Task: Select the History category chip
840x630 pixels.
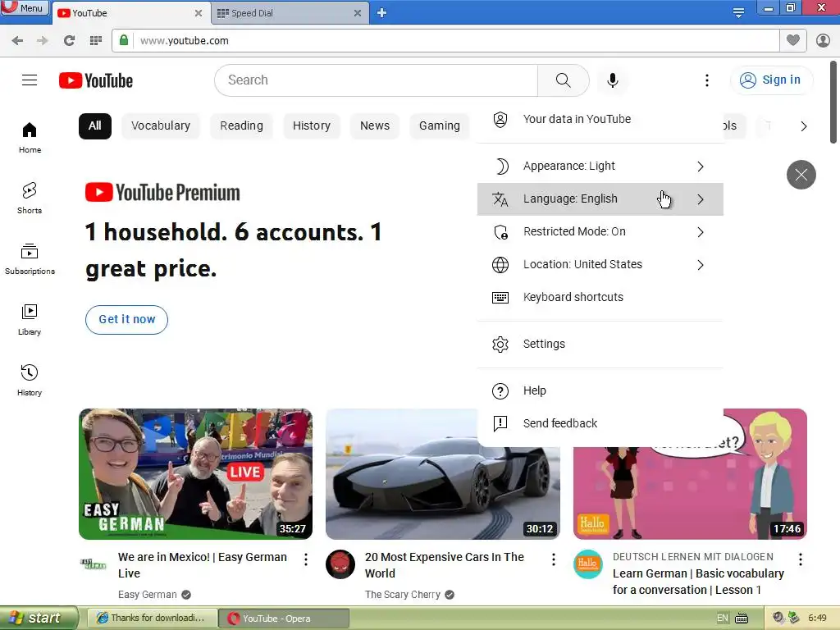Action: (312, 126)
